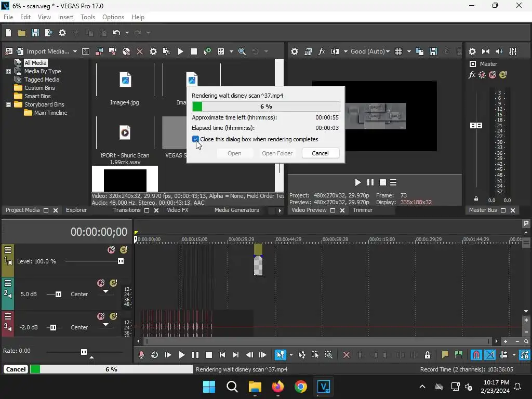
Task: Open video output FX in preview toolbar
Action: point(322,51)
